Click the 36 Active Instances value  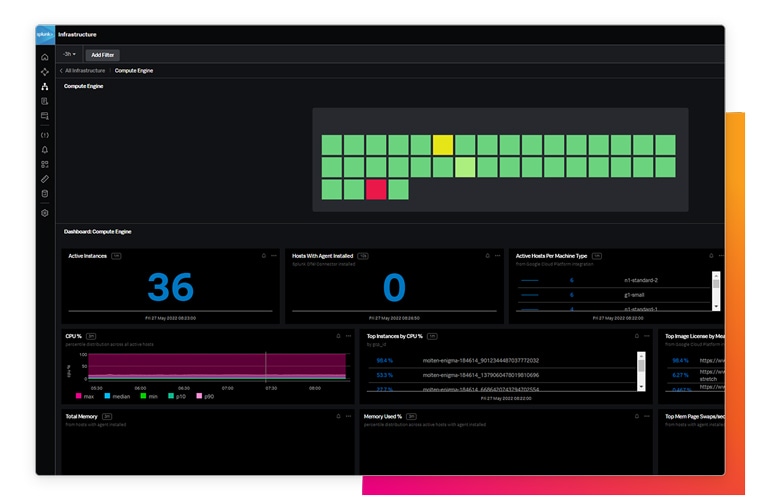[171, 287]
